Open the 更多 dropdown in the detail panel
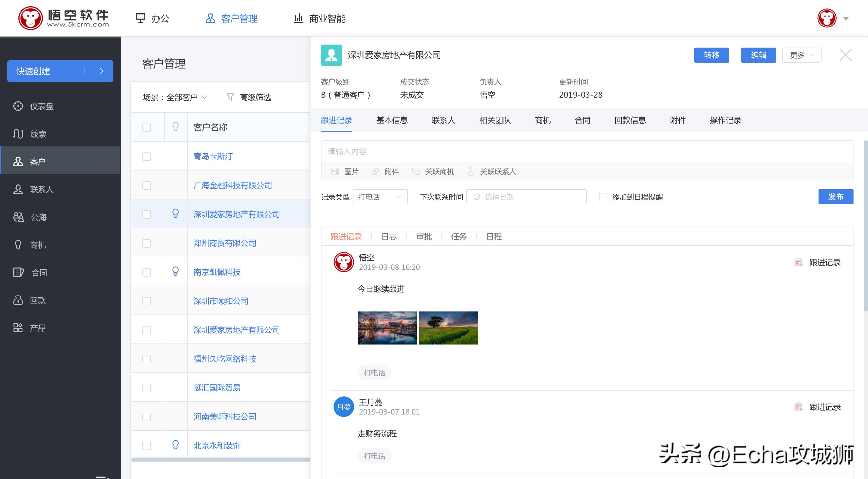 (801, 55)
